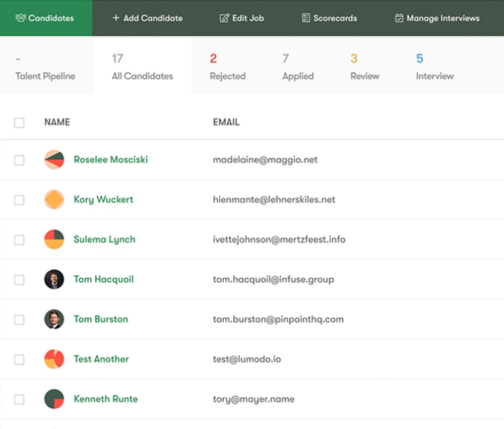
Task: Open the Edit Job menu item
Action: (242, 18)
